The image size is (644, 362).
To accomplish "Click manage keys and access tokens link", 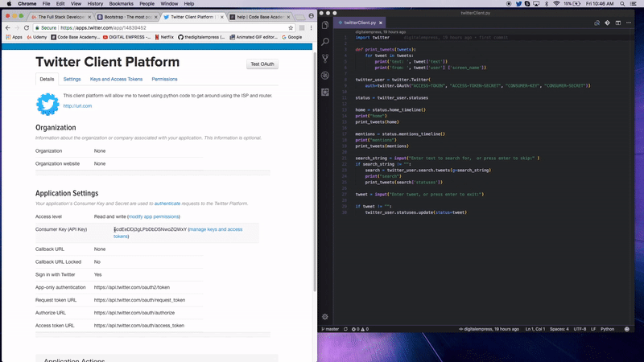I will point(178,232).
